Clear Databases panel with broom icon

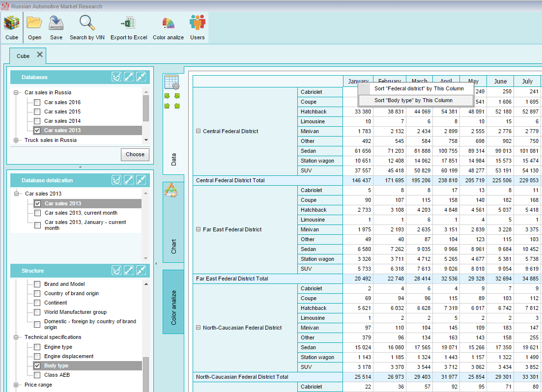116,77
